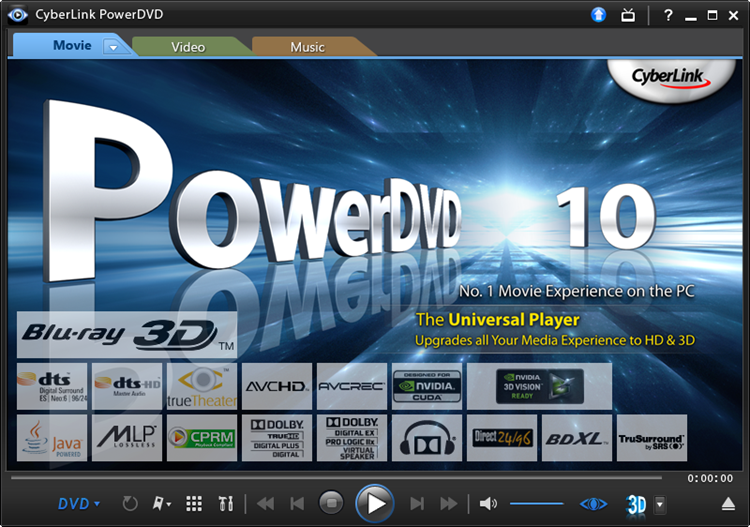Click the 0:00:00 time display
Image resolution: width=750 pixels, height=527 pixels.
point(710,478)
